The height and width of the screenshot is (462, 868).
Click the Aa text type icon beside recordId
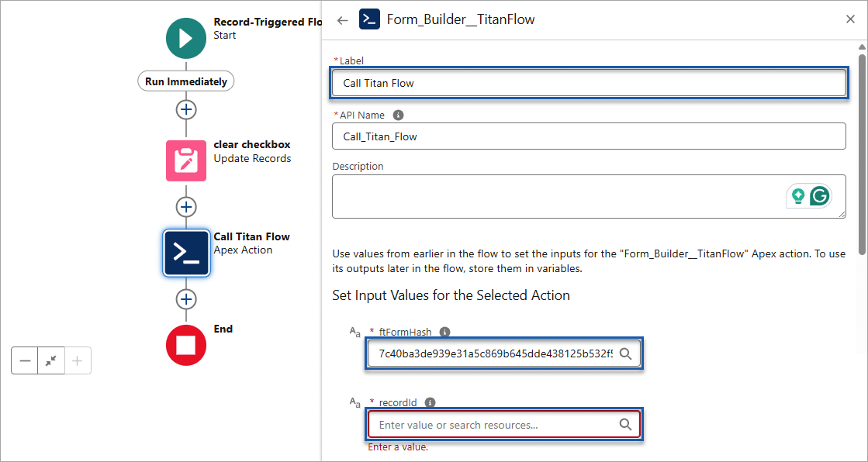pos(354,403)
